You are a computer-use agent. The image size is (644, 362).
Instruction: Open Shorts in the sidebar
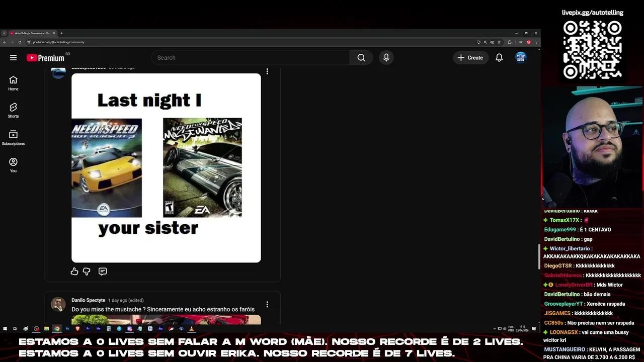[13, 111]
